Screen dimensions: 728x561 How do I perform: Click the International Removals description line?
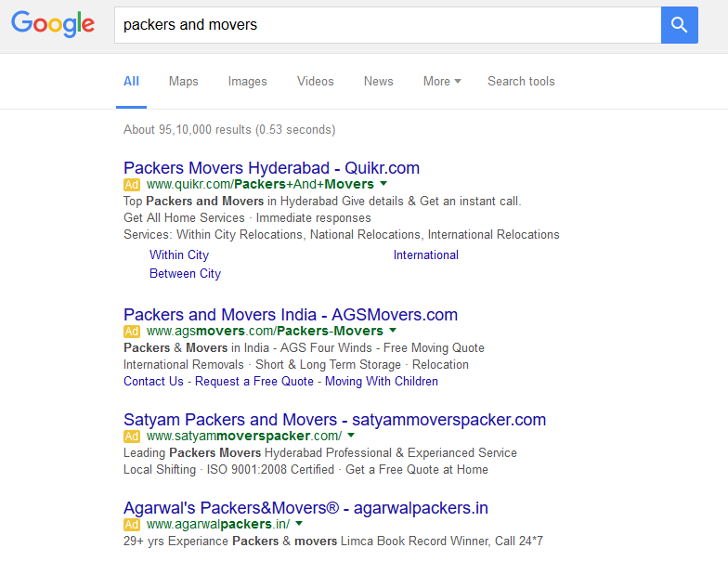click(296, 364)
